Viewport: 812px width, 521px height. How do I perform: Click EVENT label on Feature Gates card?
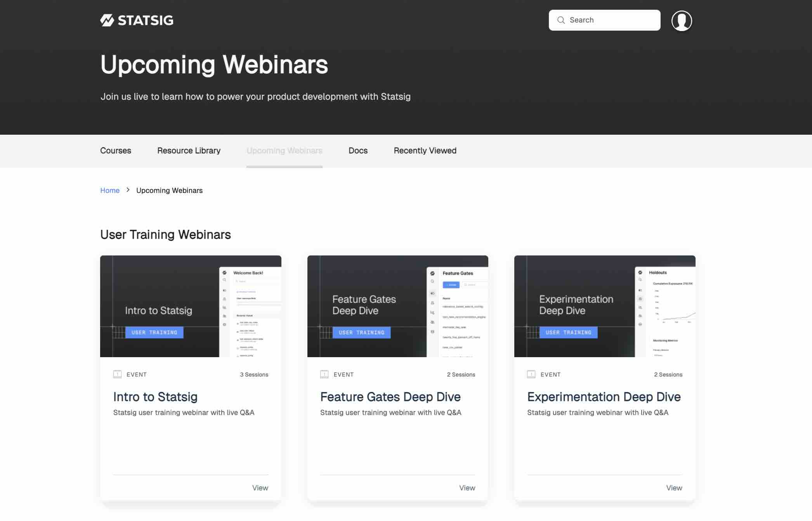tap(344, 375)
